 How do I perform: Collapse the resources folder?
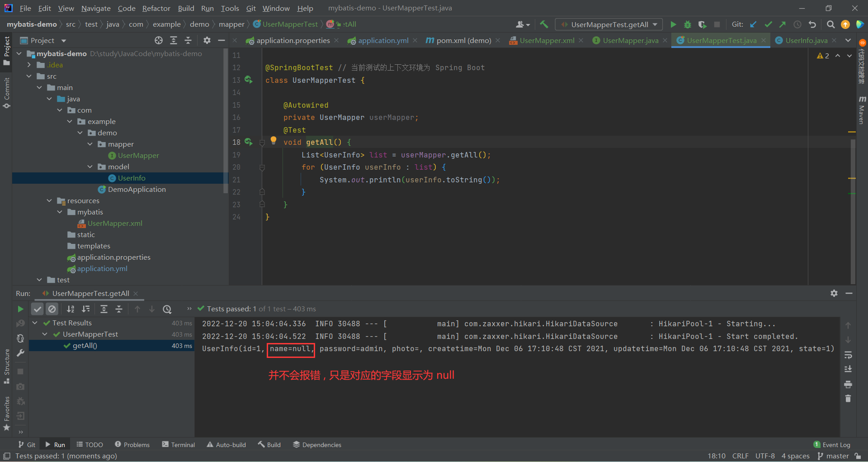pyautogui.click(x=49, y=200)
